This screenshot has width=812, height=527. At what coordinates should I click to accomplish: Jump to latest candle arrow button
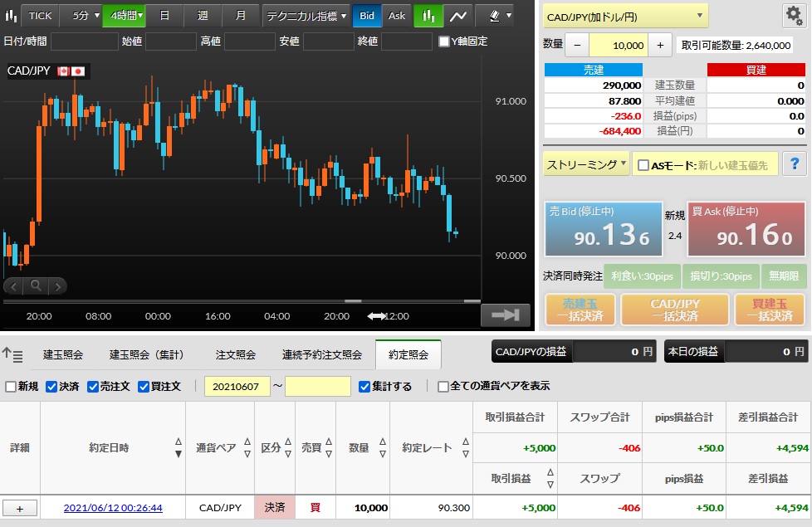506,315
